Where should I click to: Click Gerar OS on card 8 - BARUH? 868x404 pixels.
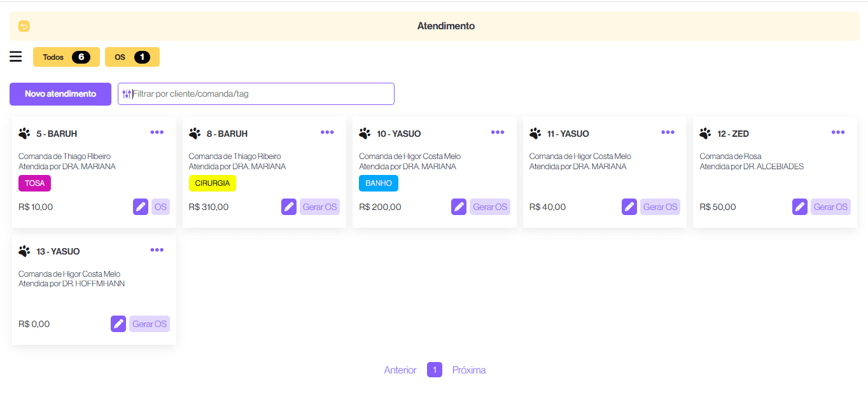tap(320, 207)
